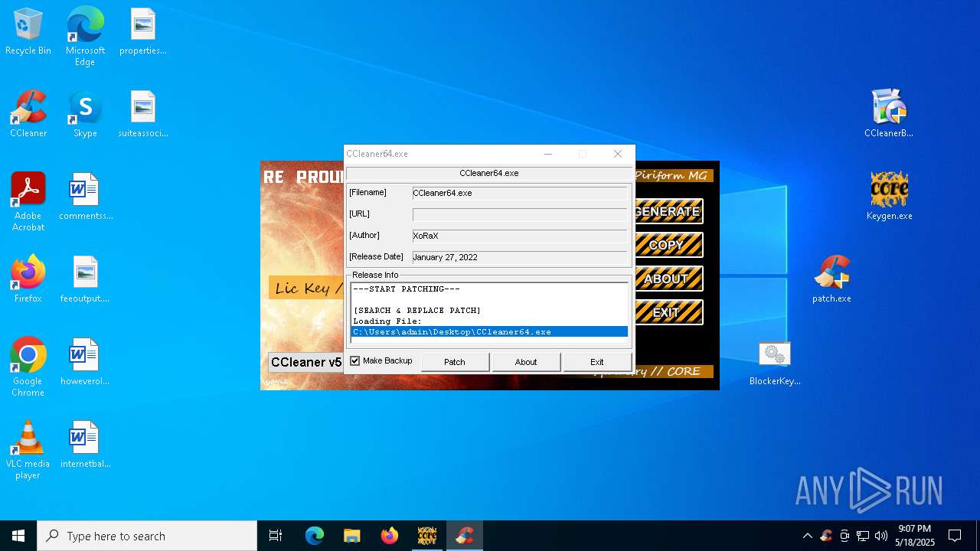Image resolution: width=980 pixels, height=551 pixels.
Task: Open the Recycle Bin desktop icon
Action: 28,32
